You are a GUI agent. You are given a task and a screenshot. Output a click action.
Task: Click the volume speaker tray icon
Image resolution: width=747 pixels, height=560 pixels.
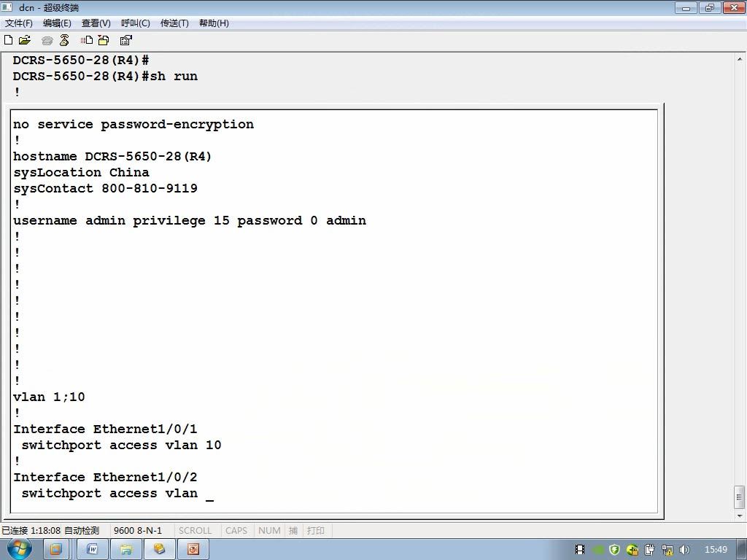click(684, 550)
